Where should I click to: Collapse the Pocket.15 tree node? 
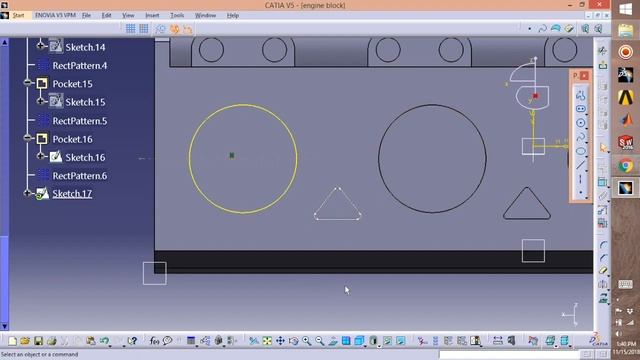[27, 83]
